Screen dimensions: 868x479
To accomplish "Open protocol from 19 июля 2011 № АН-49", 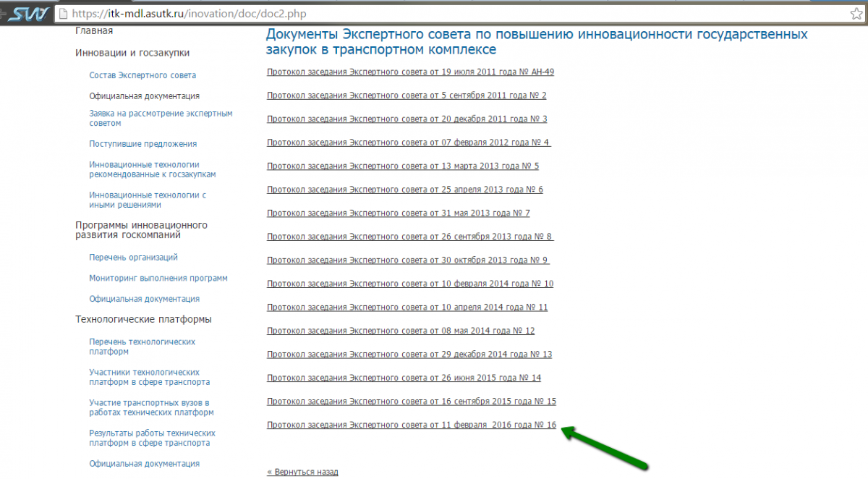I will pyautogui.click(x=410, y=72).
